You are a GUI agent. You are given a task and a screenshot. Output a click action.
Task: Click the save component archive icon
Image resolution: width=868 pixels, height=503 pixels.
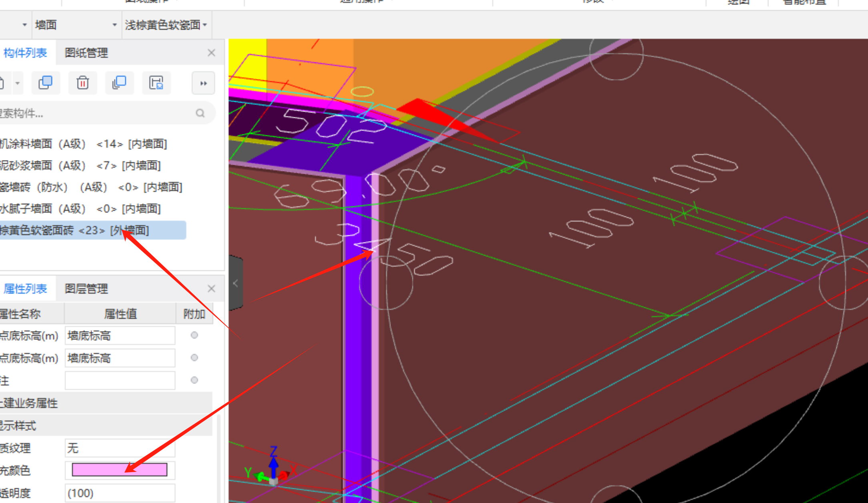point(156,83)
